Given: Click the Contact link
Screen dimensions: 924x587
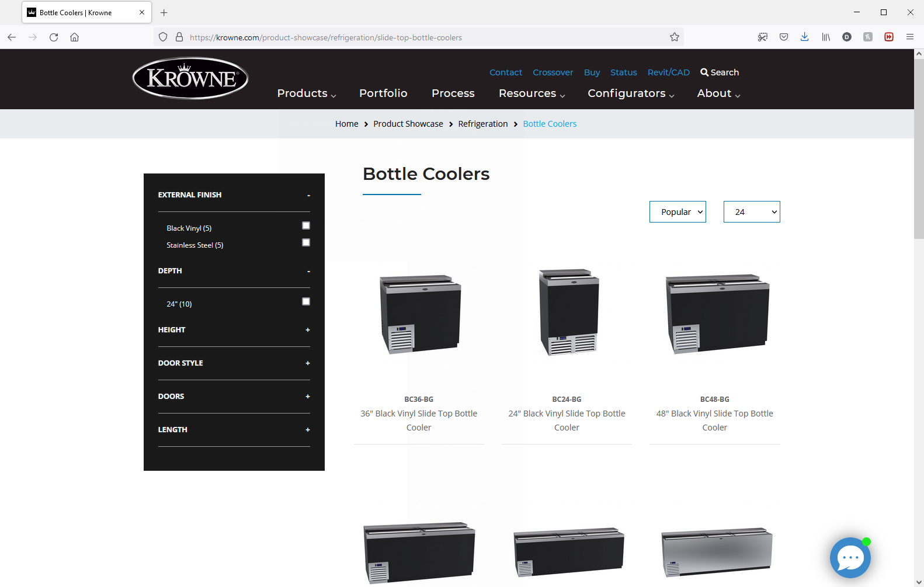Looking at the screenshot, I should (x=506, y=72).
